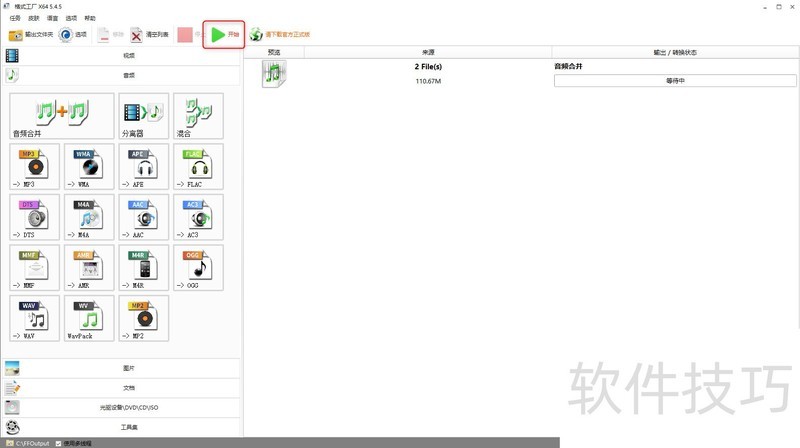
Task: Expand the 视频 video category
Action: pos(121,56)
